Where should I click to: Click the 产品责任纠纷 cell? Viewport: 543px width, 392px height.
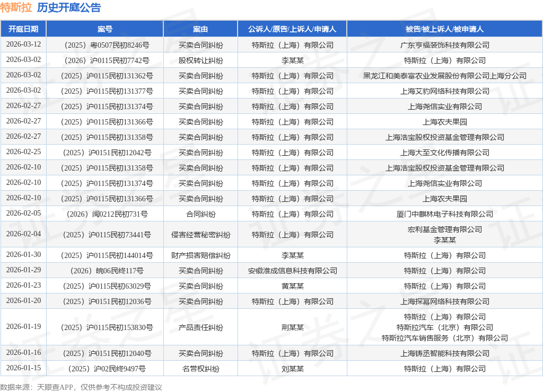[x=200, y=328]
